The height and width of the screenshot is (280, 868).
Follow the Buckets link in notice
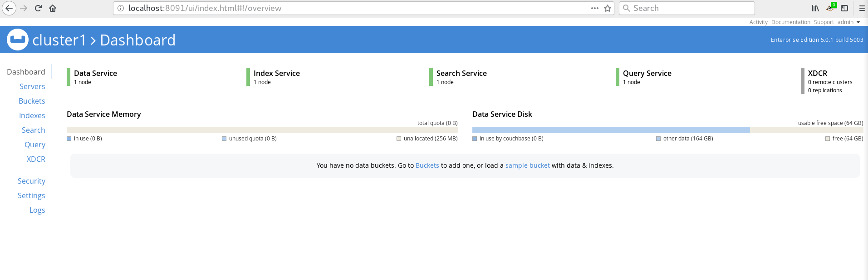427,165
